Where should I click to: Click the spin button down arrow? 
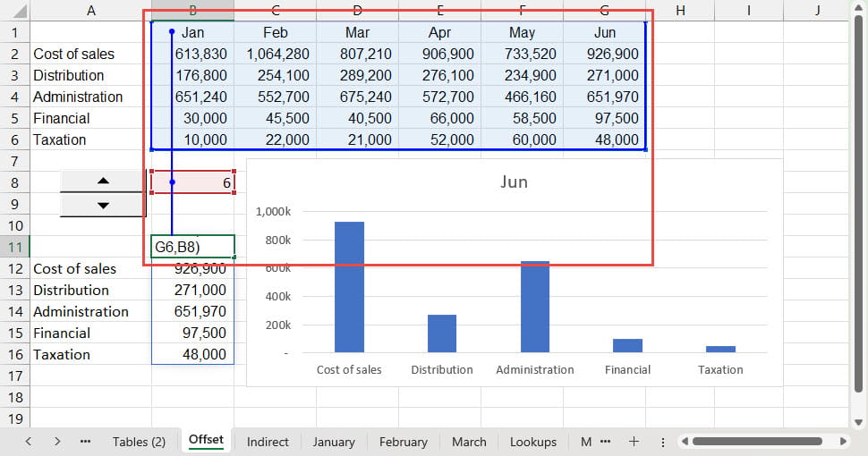tap(103, 205)
